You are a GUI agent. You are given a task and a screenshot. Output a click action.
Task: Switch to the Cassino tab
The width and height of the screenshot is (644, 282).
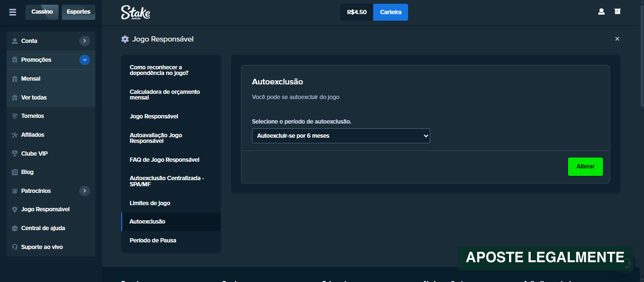pyautogui.click(x=42, y=12)
